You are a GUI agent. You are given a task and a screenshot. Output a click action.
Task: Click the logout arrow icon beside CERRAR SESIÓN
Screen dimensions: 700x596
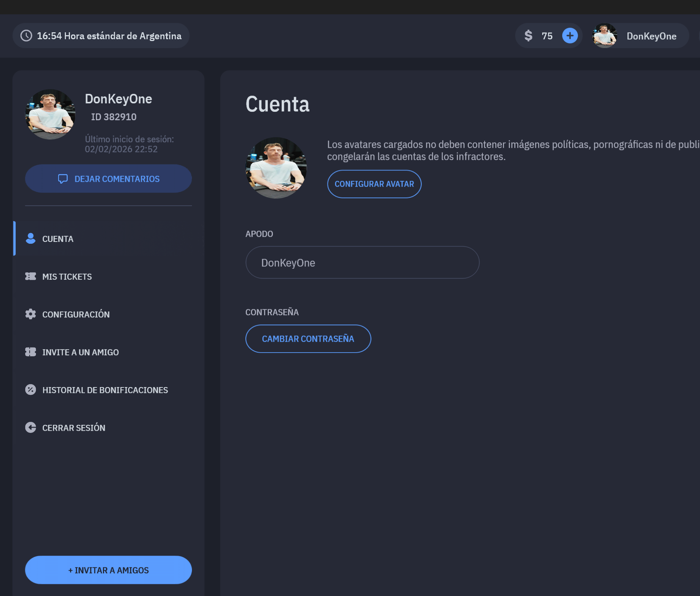(x=31, y=427)
